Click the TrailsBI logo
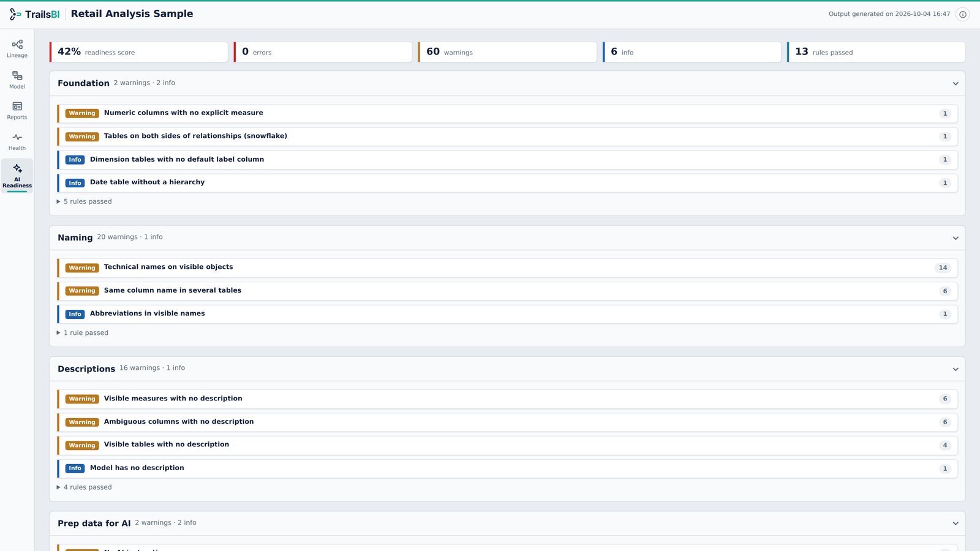The width and height of the screenshot is (980, 551). 34,14
